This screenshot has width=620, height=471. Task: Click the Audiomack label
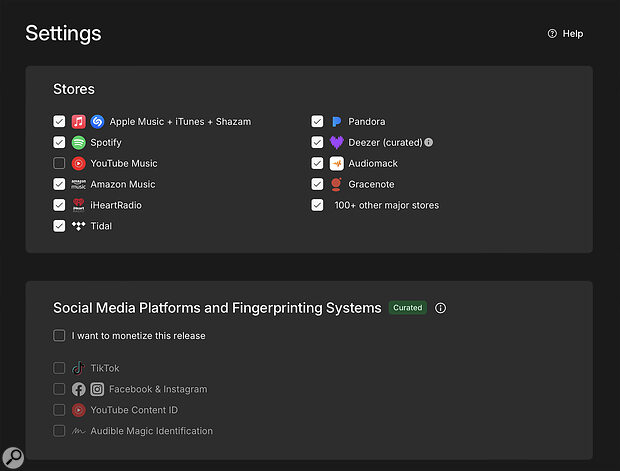click(373, 163)
